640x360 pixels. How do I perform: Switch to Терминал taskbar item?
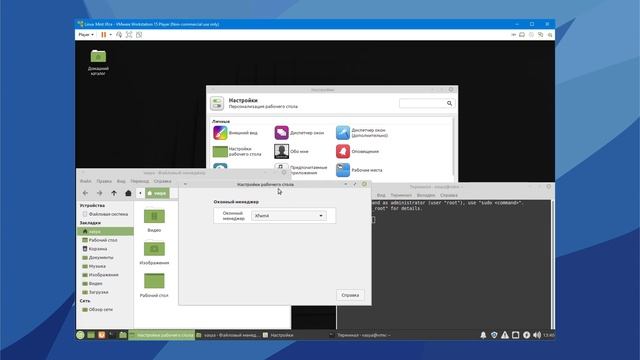coord(360,335)
